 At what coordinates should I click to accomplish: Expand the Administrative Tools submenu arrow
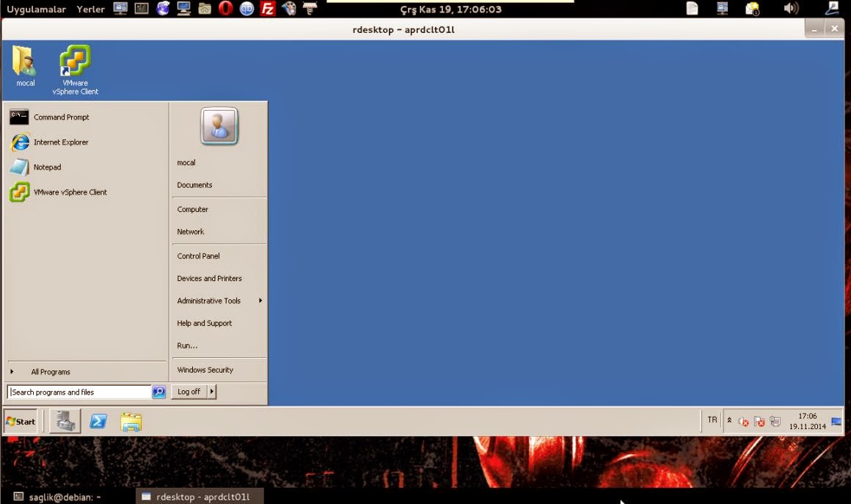click(260, 301)
